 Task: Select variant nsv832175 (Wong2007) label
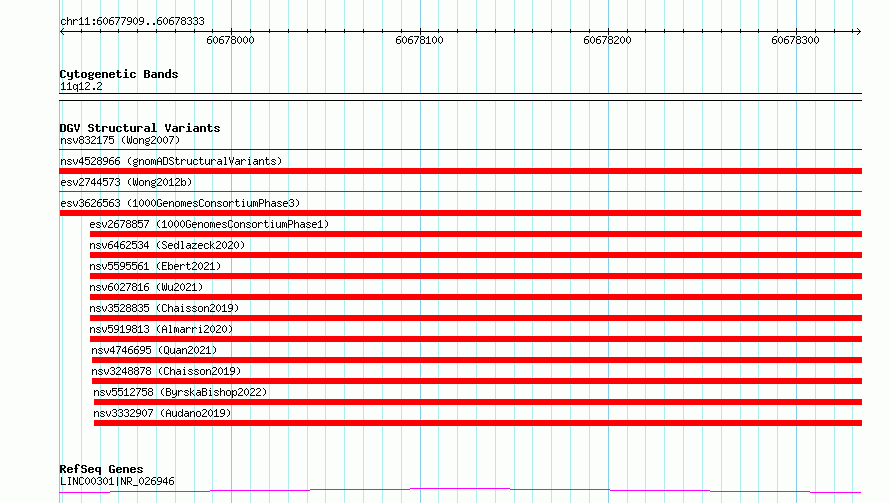[120, 140]
